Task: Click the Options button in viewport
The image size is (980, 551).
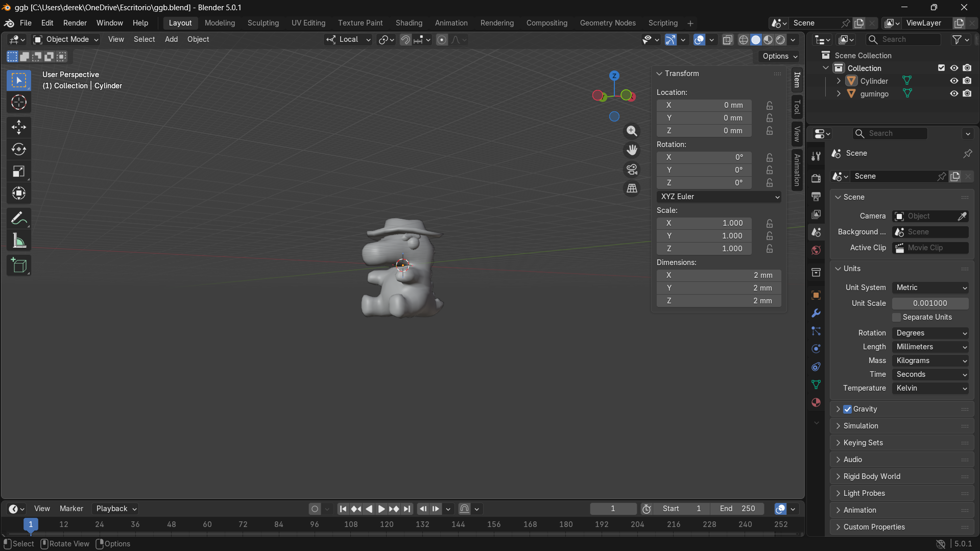Action: [780, 56]
